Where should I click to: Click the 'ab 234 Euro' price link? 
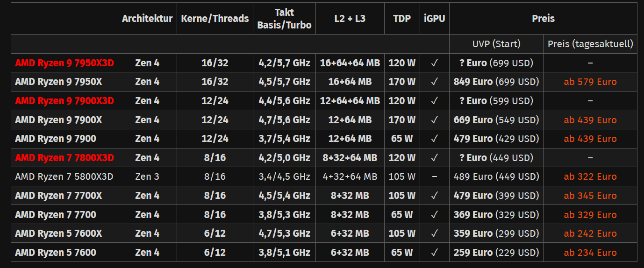coord(590,253)
